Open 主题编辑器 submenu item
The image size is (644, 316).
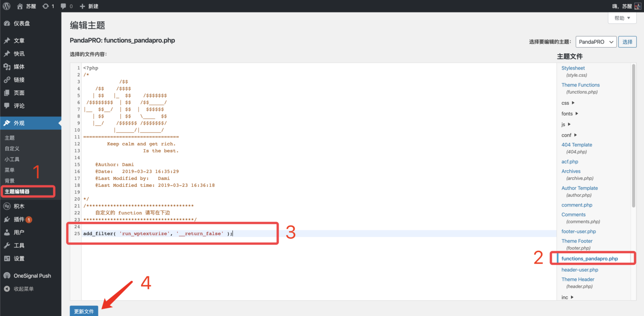(17, 191)
